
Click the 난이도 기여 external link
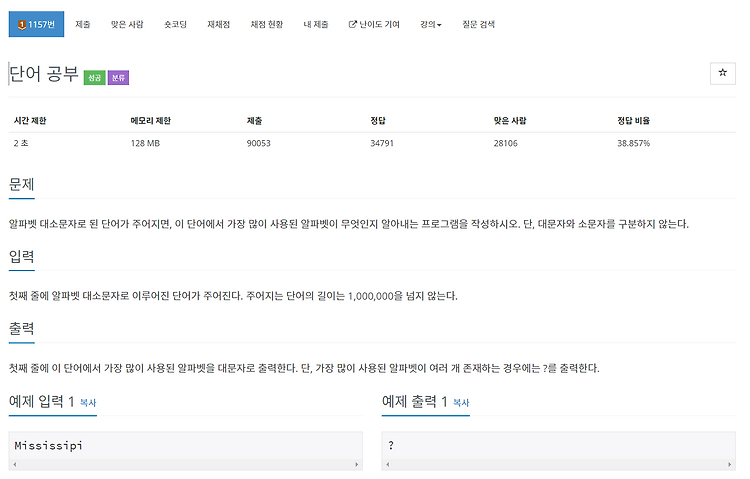pos(374,24)
